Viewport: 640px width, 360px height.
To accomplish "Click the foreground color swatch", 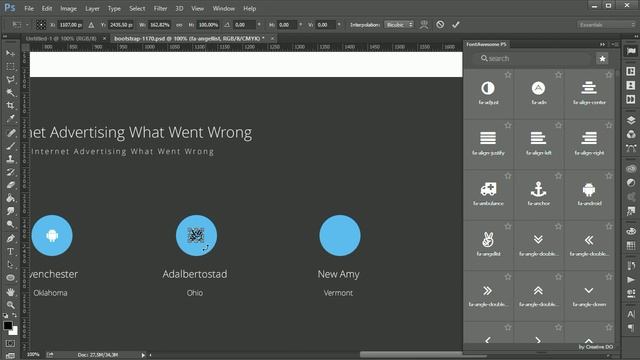I will (8, 325).
